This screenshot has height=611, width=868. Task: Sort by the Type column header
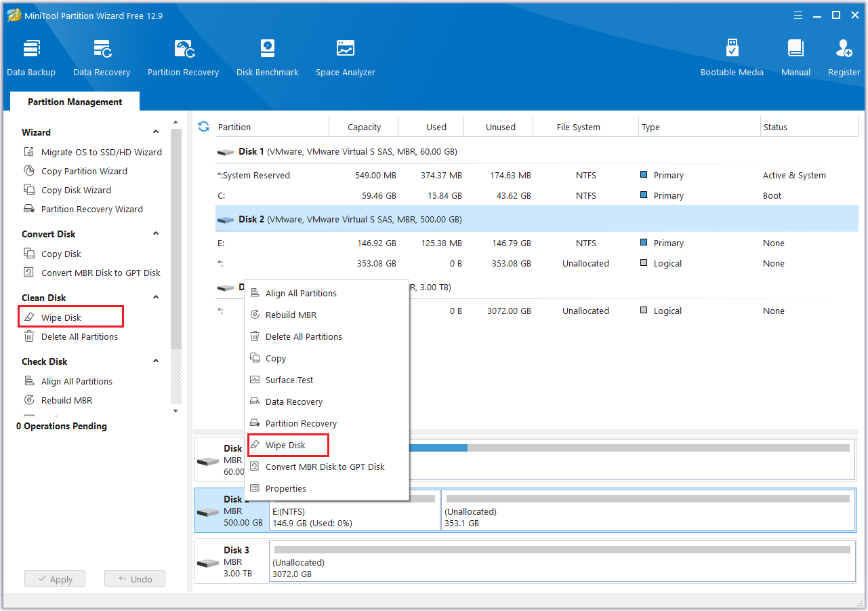click(x=700, y=127)
